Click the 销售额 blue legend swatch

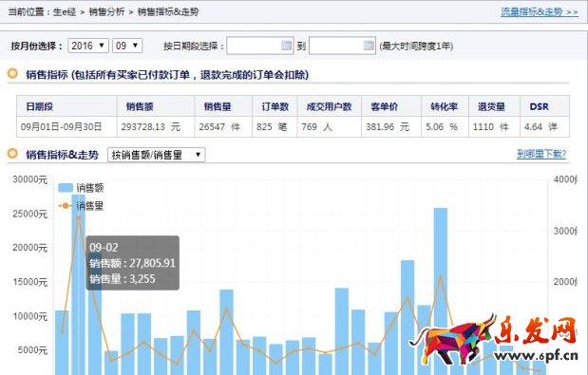(66, 188)
